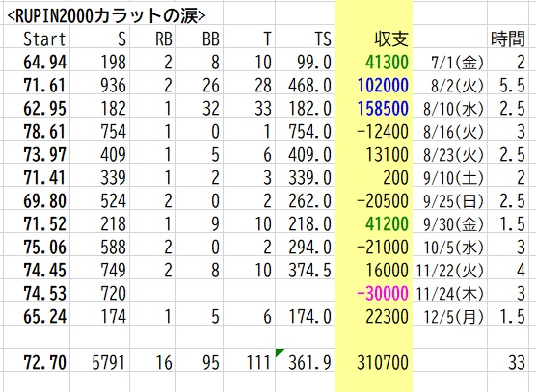This screenshot has height=392, width=536.
Task: Select the RUPIN2000 title cell
Action: pyautogui.click(x=106, y=16)
